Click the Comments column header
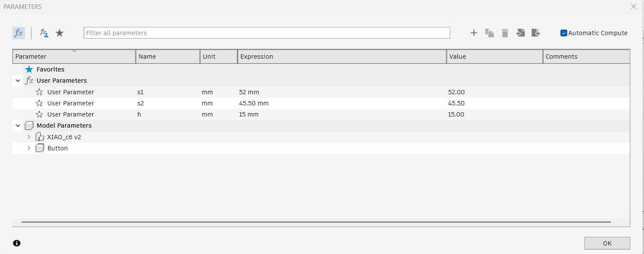This screenshot has height=254, width=644. [x=587, y=57]
